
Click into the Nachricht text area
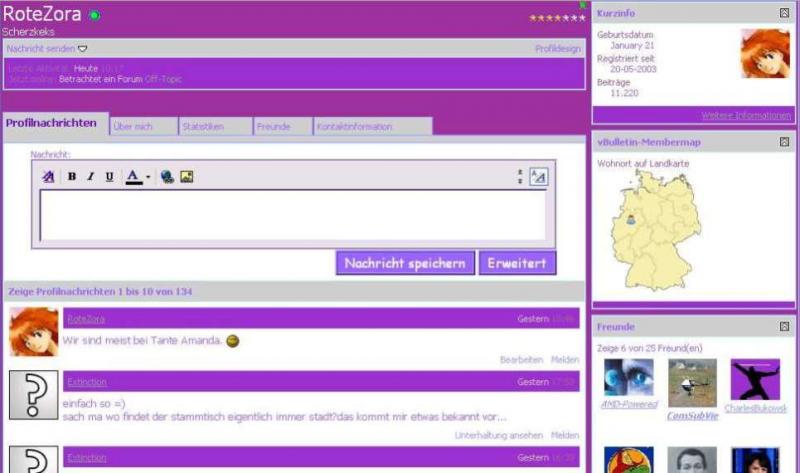292,213
